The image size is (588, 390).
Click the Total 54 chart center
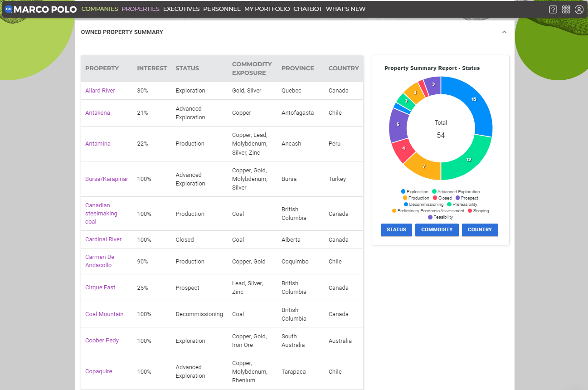pyautogui.click(x=441, y=129)
